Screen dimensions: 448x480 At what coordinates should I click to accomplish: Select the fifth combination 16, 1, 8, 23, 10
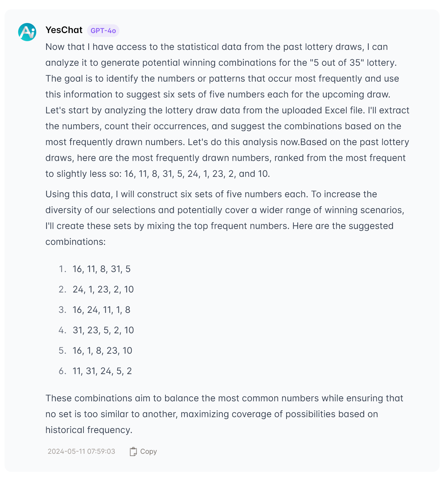coord(102,351)
